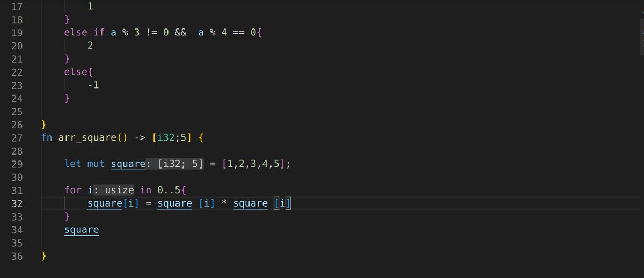This screenshot has width=644, height=278.
Task: Click the 'else if' keywords on line 19
Action: 84,33
